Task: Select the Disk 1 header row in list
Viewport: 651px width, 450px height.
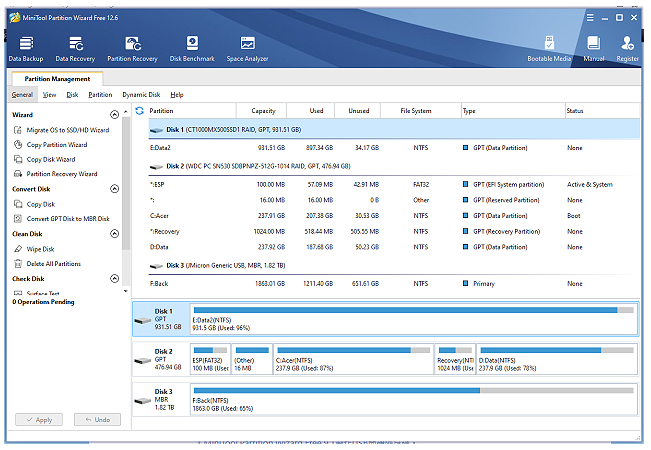Action: [x=394, y=130]
